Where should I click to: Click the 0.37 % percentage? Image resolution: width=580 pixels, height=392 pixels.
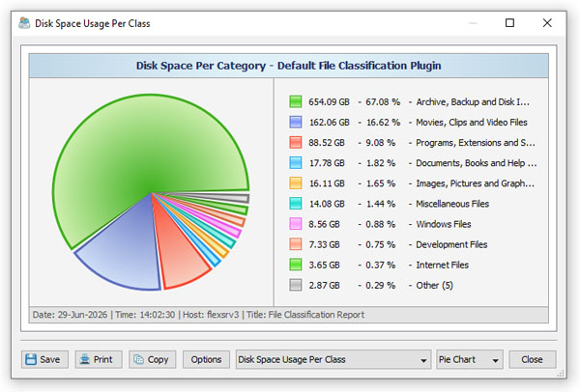point(380,265)
